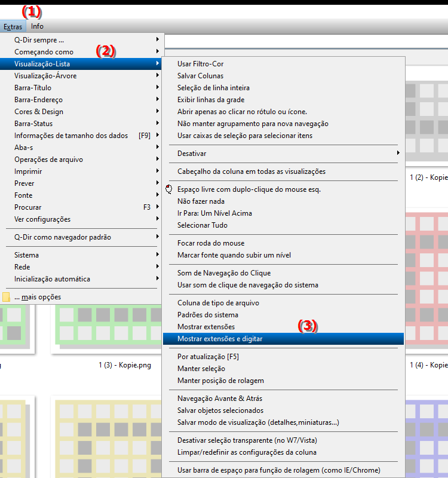Open the Info menu
The height and width of the screenshot is (478, 448).
coord(37,26)
